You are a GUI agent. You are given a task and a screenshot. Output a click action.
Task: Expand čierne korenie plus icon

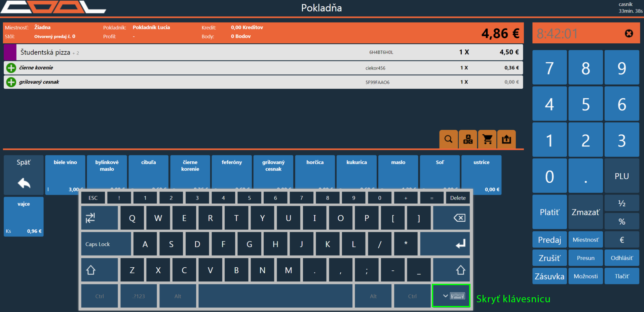pos(11,68)
